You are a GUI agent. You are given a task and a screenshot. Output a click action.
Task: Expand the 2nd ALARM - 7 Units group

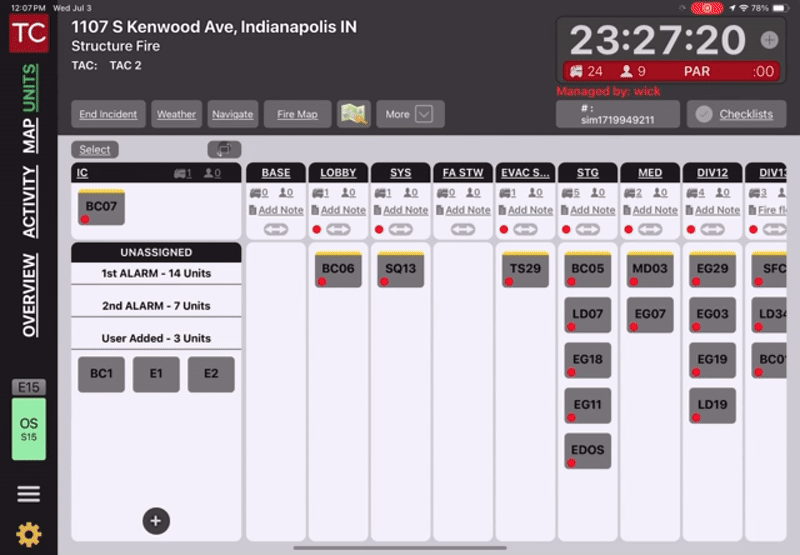(156, 306)
